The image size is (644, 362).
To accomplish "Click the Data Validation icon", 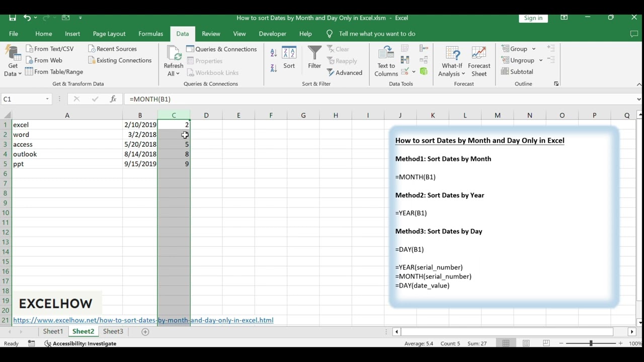I will [x=405, y=72].
